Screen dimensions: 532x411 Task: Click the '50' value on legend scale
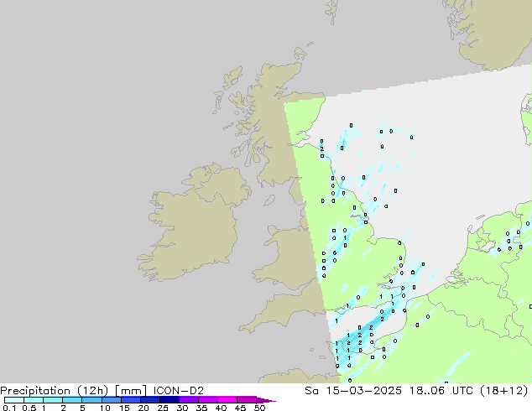259,408
